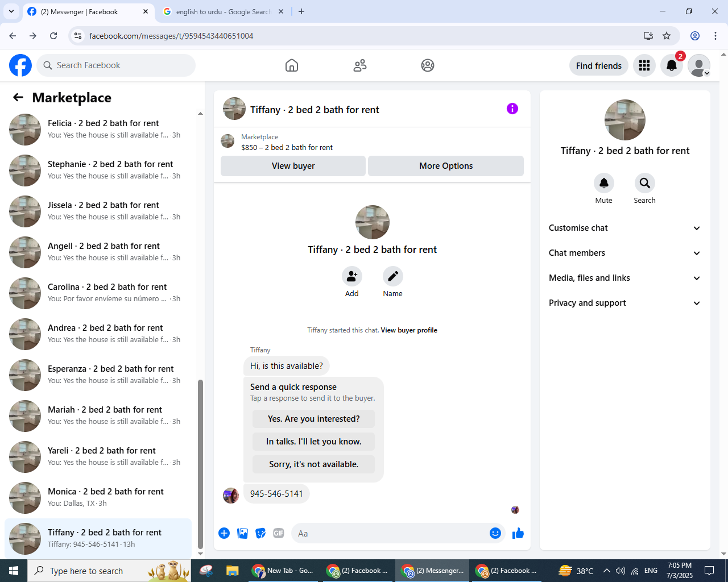Viewport: 728px width, 582px height.
Task: Open Chrome tab search dropdown arrow
Action: 11,11
